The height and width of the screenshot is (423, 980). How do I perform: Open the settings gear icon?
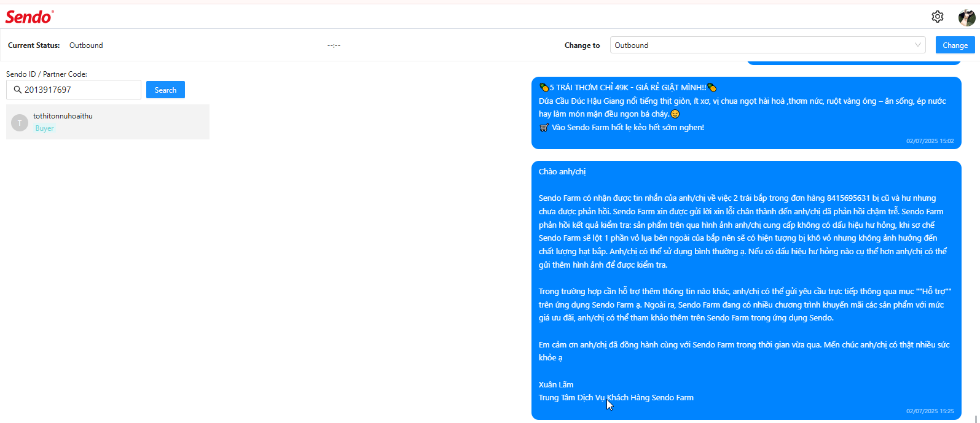pyautogui.click(x=937, y=17)
